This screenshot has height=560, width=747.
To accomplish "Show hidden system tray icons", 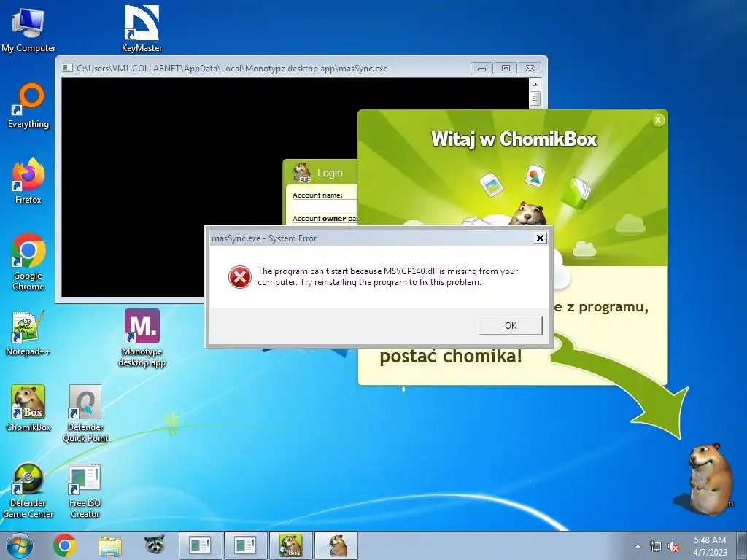I will click(x=638, y=546).
